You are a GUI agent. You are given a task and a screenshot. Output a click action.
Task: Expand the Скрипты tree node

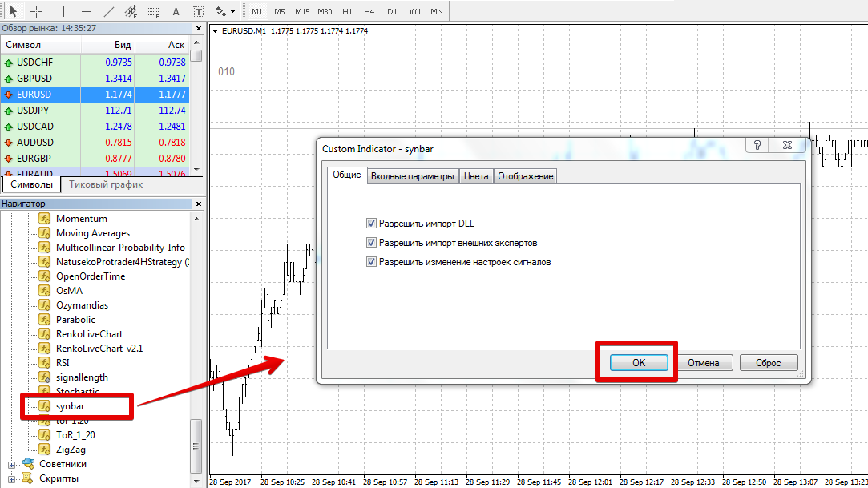12,478
